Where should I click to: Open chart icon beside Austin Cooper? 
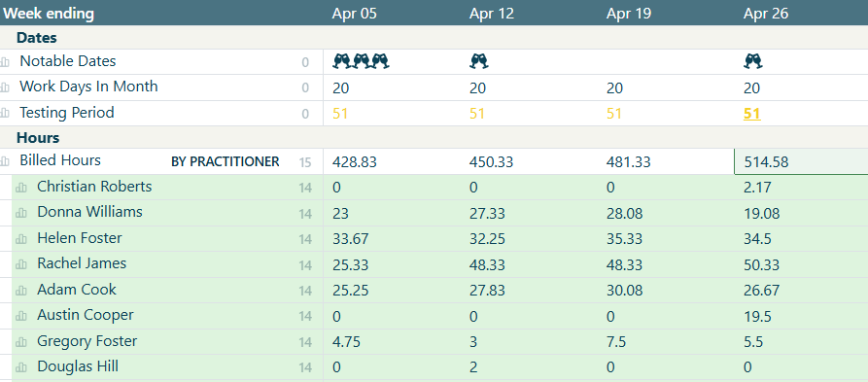pyautogui.click(x=21, y=316)
